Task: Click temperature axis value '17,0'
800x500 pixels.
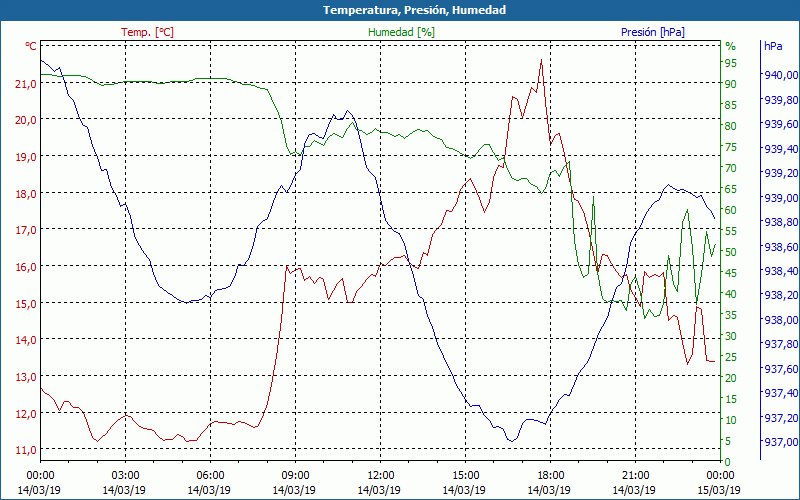Action: tap(26, 230)
